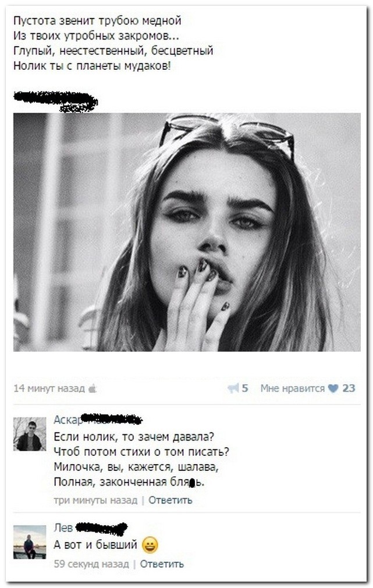Click the Apple device icon beside the timestamp

tap(92, 388)
